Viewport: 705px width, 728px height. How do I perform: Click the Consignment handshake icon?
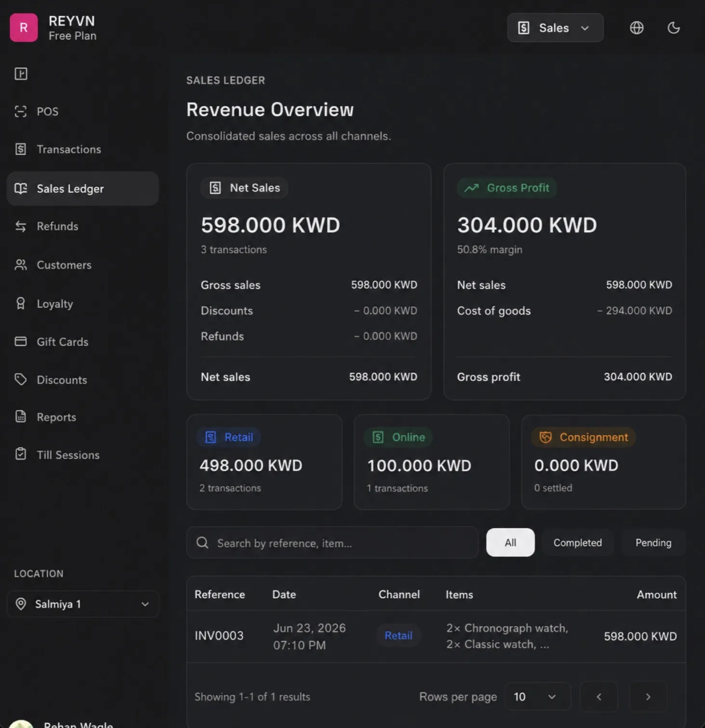click(545, 437)
